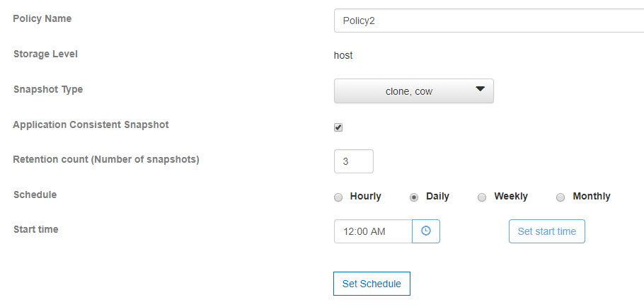
Task: Click the Application Consistent Snapshot label text
Action: click(x=91, y=124)
